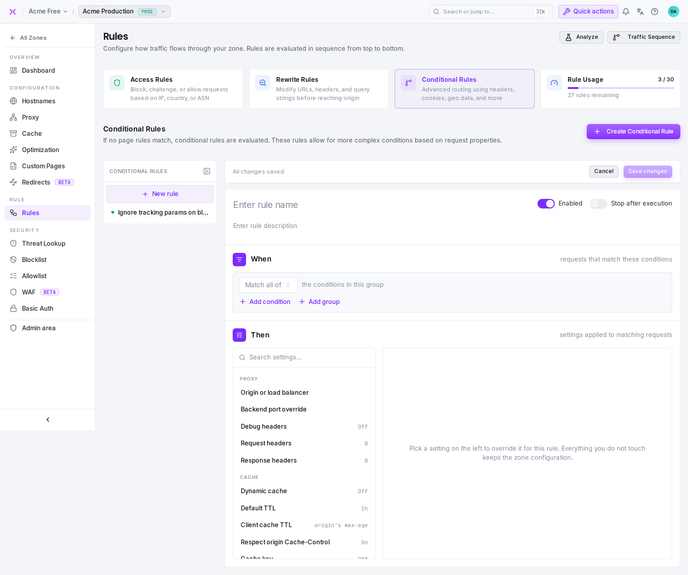Select the Response headers setting
The width and height of the screenshot is (688, 575).
[x=305, y=460]
